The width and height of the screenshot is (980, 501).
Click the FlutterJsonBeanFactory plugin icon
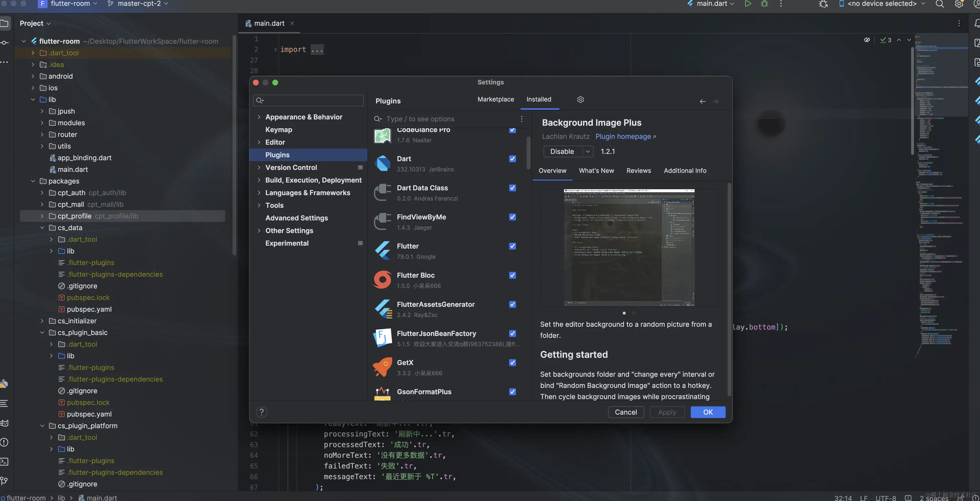[382, 338]
